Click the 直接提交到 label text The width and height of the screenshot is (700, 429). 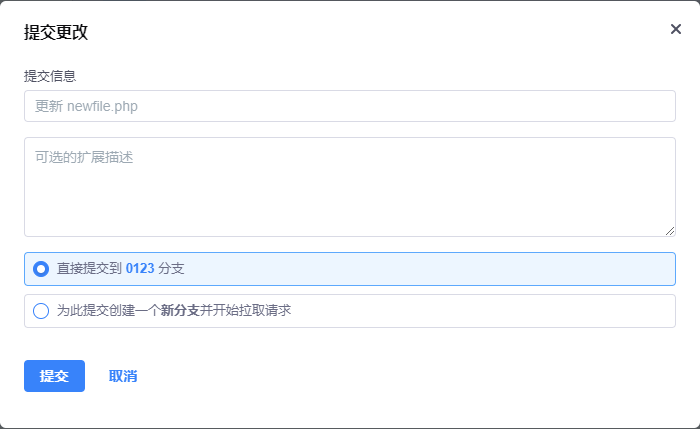[x=89, y=269]
